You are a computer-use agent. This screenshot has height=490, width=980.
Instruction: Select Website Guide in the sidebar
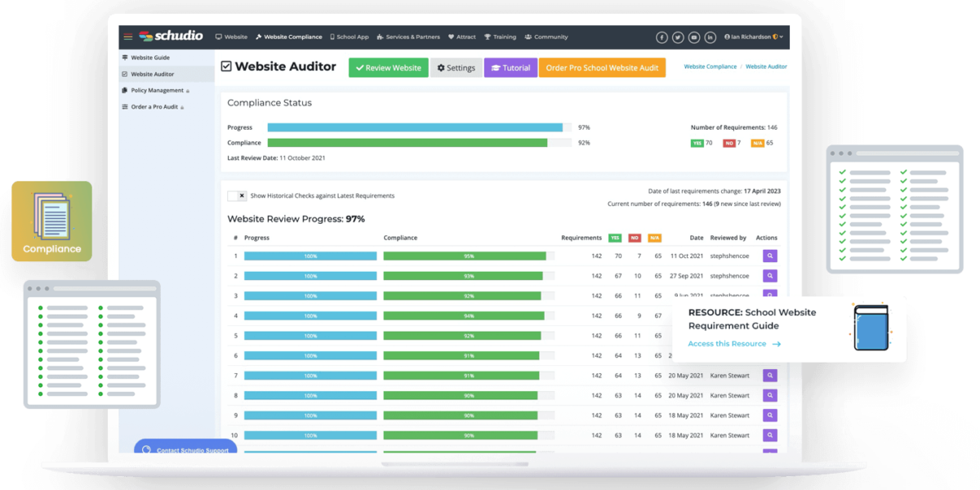(150, 58)
